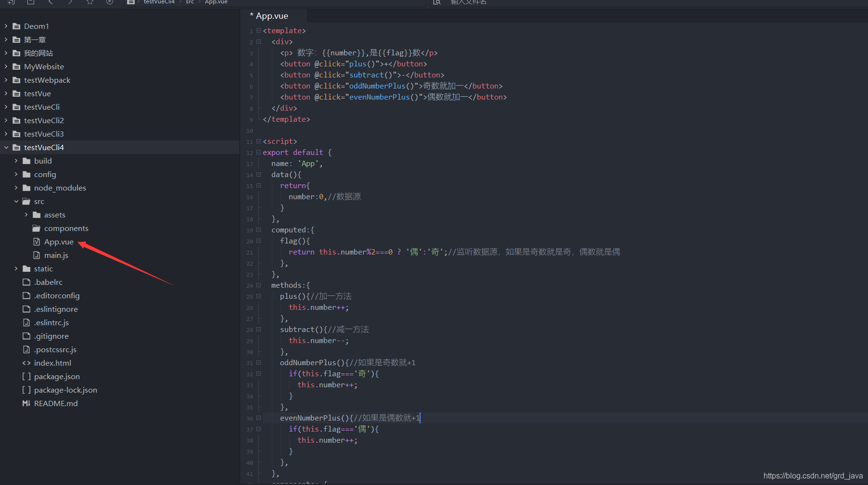Click the components folder icon
The image size is (868, 485).
(x=37, y=228)
